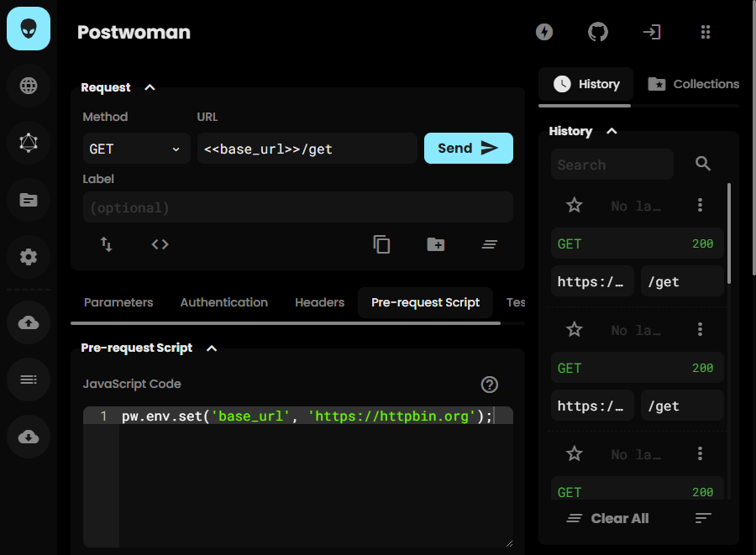The image size is (756, 555).
Task: Open the apps grid menu in header
Action: tap(706, 32)
